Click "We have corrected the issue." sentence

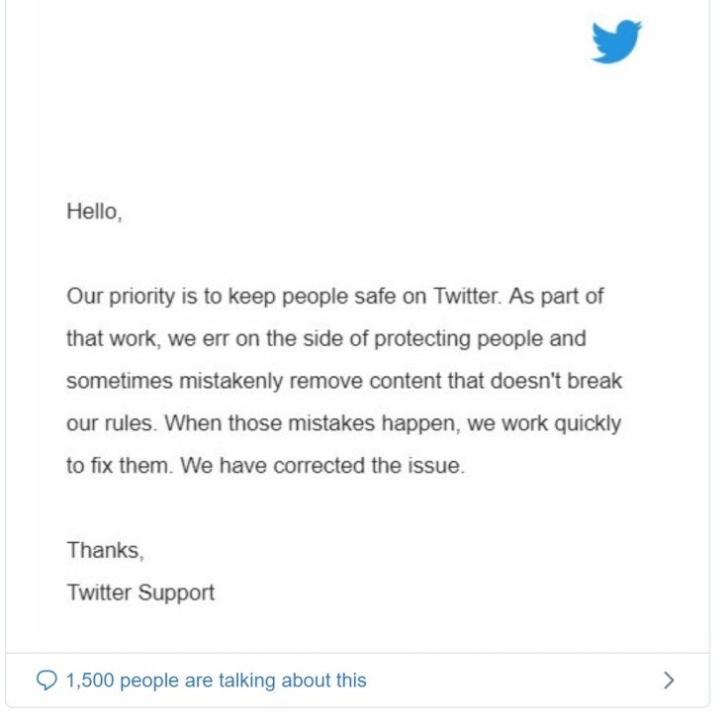pyautogui.click(x=322, y=466)
